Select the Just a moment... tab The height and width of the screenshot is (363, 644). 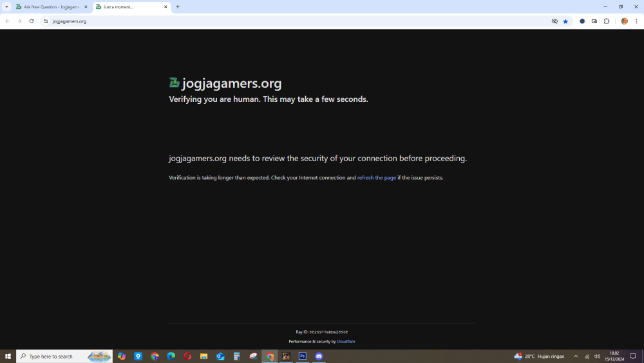pyautogui.click(x=131, y=7)
